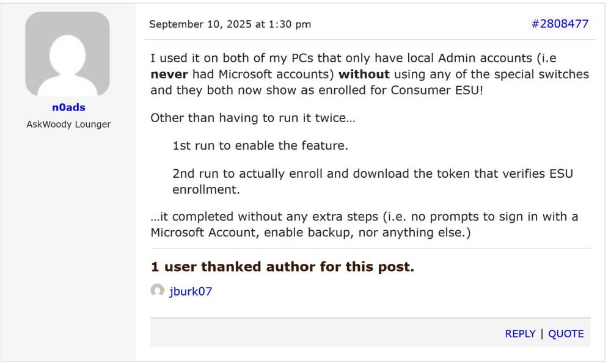Click the small avatar icon beside jburk07
This screenshot has width=611, height=364.
coord(157,291)
